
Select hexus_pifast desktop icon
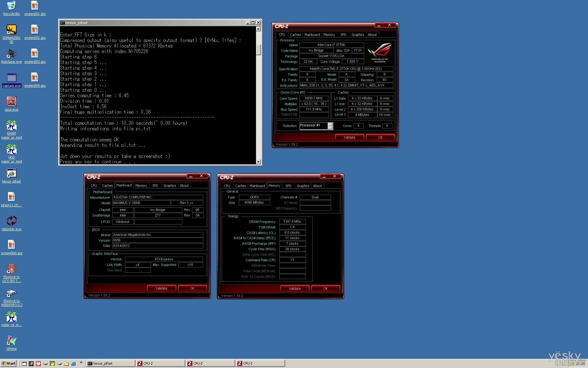point(11,175)
